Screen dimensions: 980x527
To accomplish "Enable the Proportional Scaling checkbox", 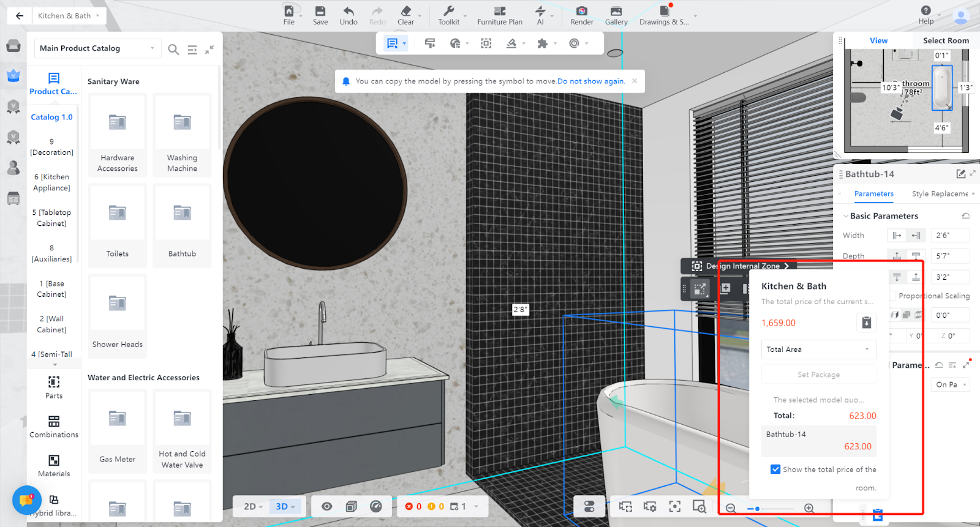I will coord(894,296).
